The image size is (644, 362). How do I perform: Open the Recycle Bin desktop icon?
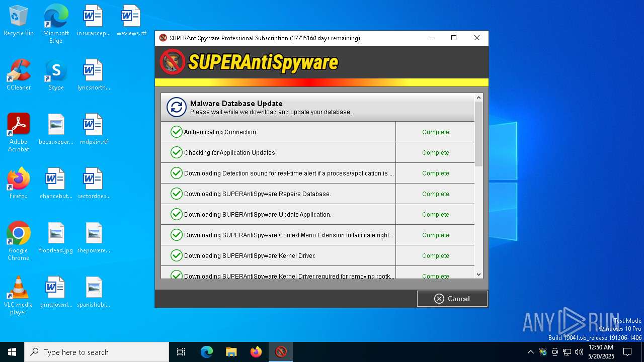19,21
